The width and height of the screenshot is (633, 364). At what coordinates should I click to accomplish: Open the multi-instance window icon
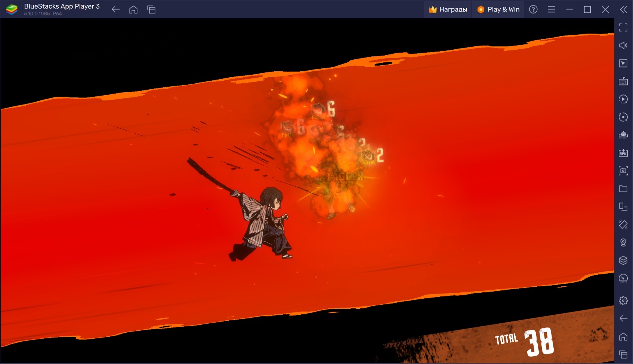(623, 206)
